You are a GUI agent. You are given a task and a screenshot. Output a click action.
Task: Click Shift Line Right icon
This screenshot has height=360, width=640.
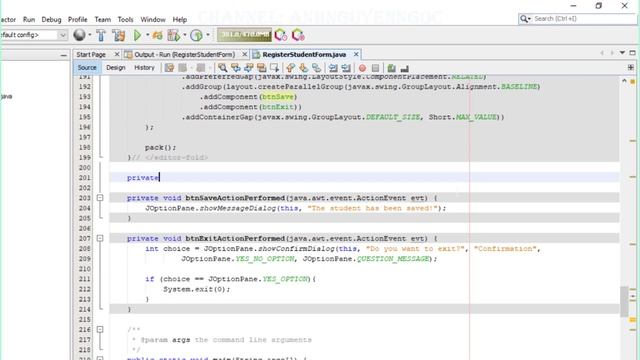(x=346, y=68)
